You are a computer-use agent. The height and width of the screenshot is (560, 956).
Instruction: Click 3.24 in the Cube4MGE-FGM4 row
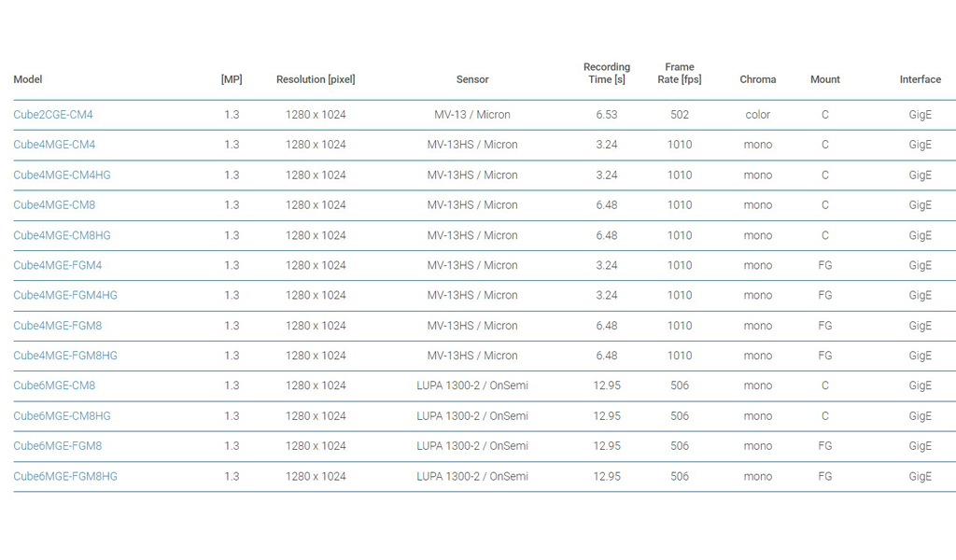coord(607,265)
